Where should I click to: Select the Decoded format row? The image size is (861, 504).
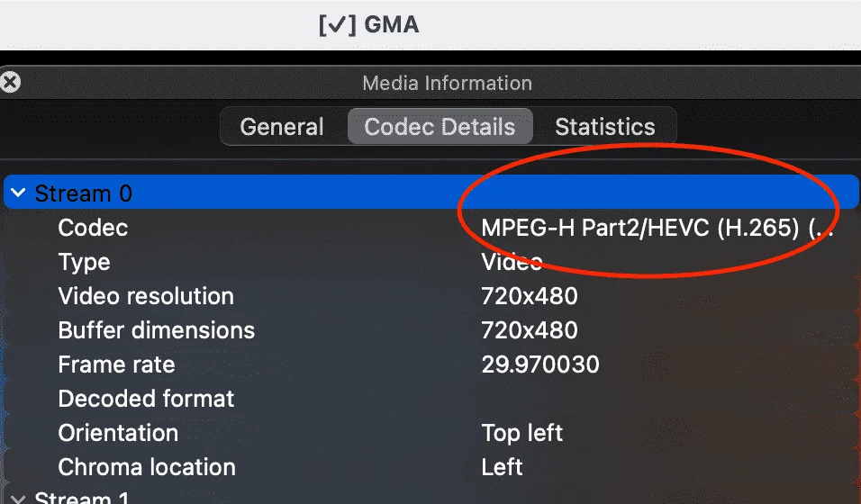[x=430, y=399]
